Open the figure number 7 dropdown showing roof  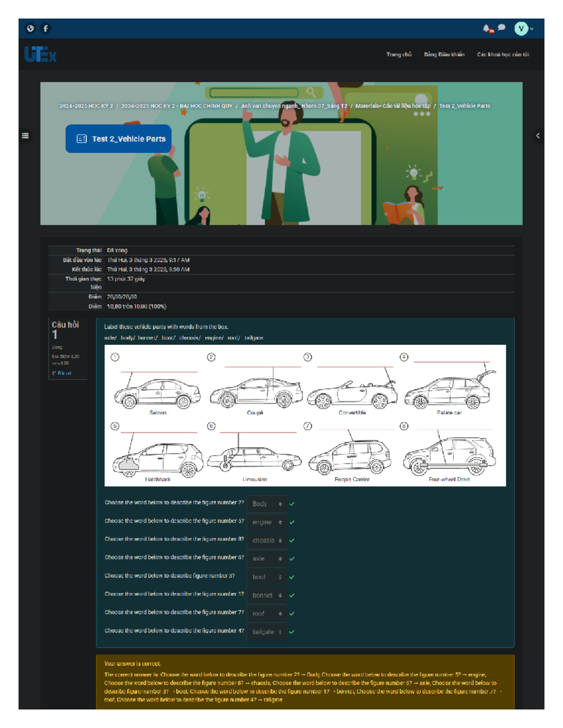click(x=266, y=614)
